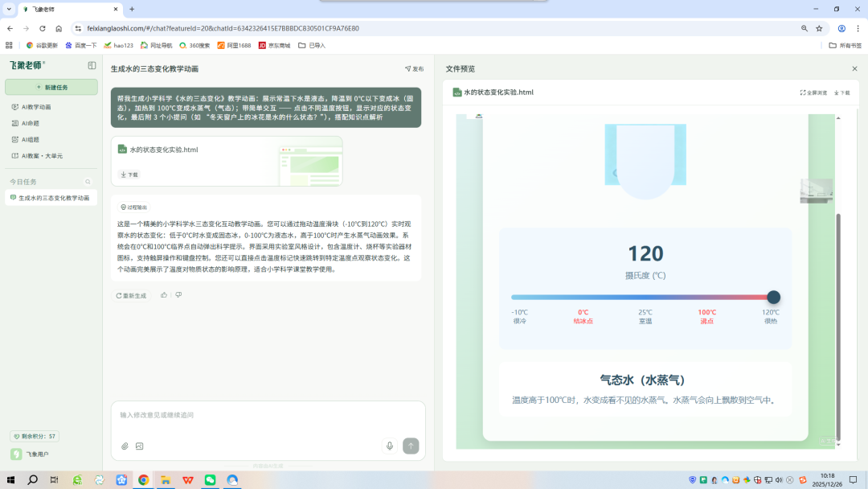868x489 pixels.
Task: Click the temperature slider handle at 120
Action: pos(773,297)
